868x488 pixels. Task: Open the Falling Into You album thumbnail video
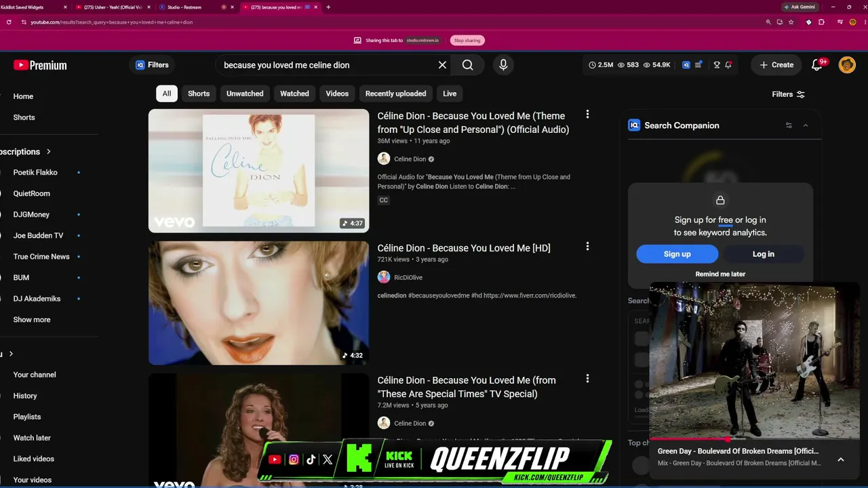point(259,171)
